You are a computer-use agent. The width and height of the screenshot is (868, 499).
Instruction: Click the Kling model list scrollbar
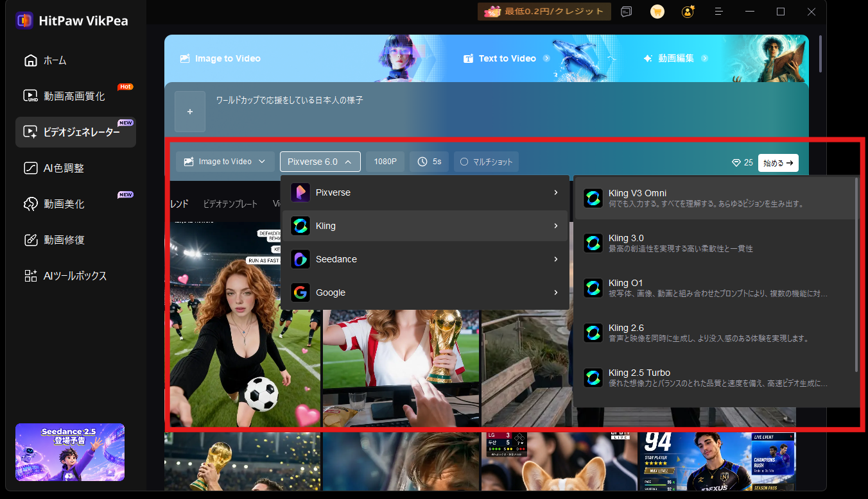click(x=856, y=275)
